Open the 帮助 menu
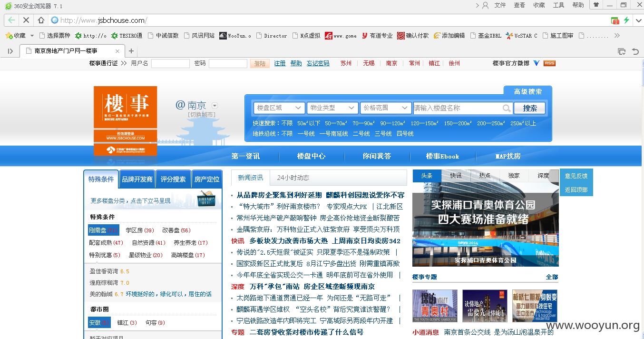Viewport: 644px width, 339px height. coord(578,5)
